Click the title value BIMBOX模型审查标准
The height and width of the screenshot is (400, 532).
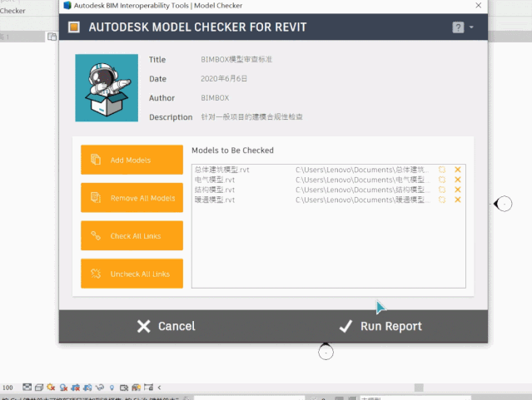point(236,59)
